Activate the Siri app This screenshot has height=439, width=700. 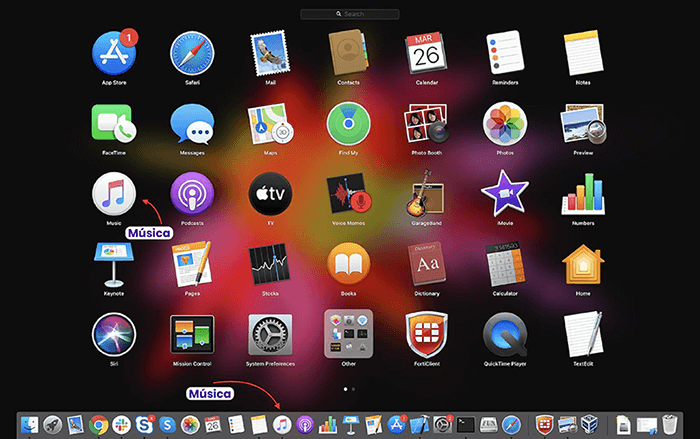click(114, 334)
